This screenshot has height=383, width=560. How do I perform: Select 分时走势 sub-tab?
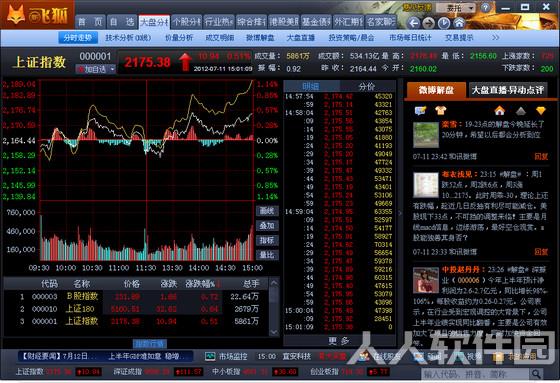click(x=78, y=38)
